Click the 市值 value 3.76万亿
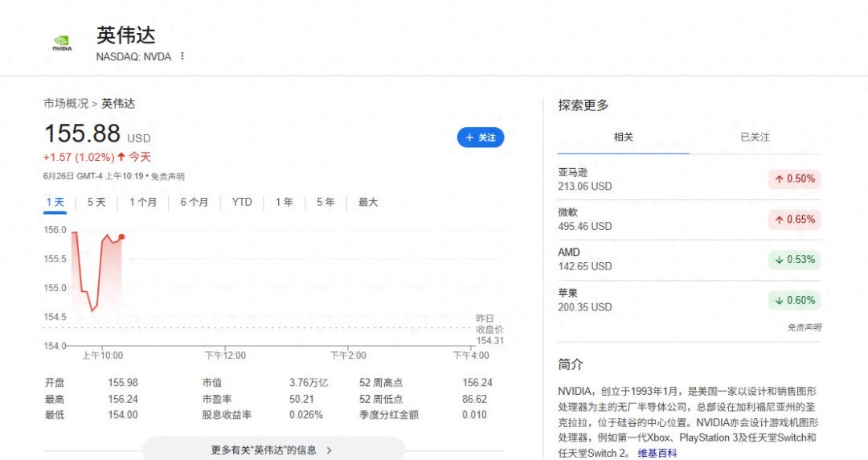868x460 pixels. (309, 383)
